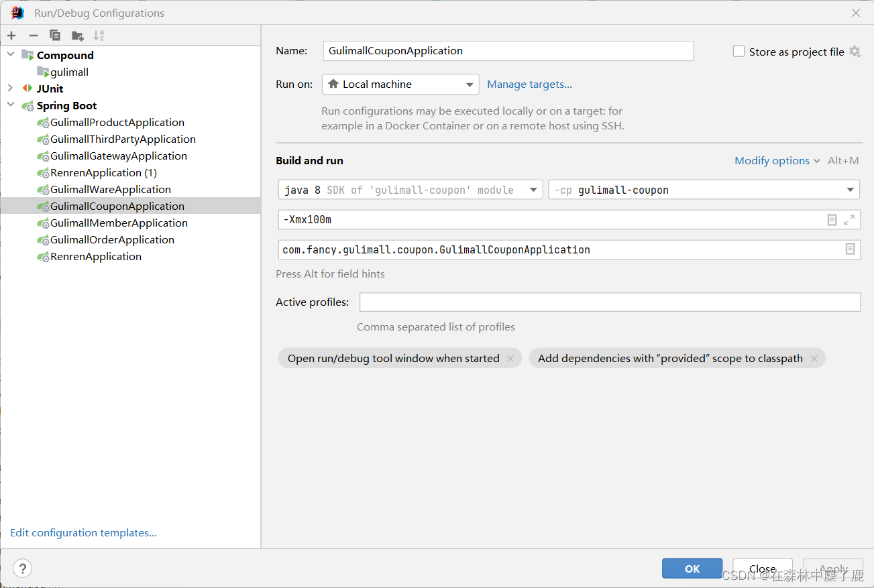This screenshot has height=588, width=874.
Task: Click the gear icon beside Store as project file
Action: (855, 52)
